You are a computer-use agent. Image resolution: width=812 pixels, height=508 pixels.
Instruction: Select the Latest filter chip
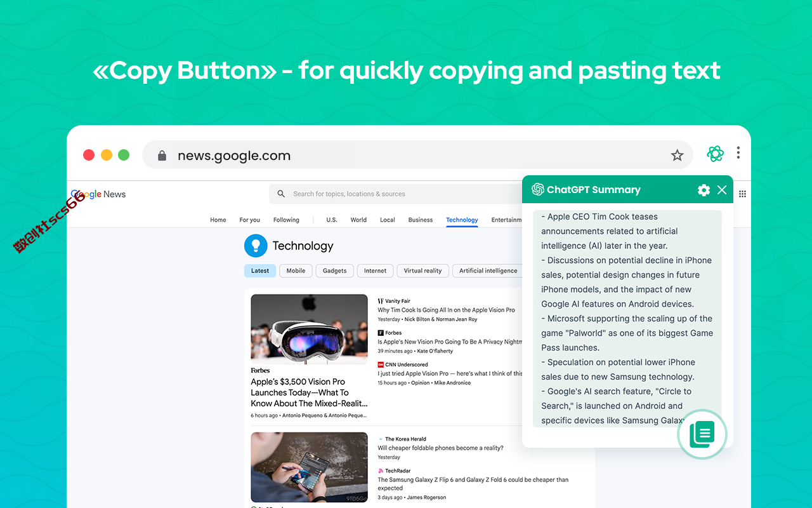click(260, 271)
